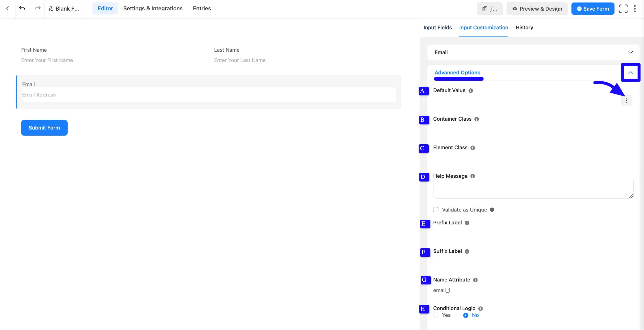Click the Default Value vertical dots icon
Viewport: 644px width, 330px height.
point(626,101)
